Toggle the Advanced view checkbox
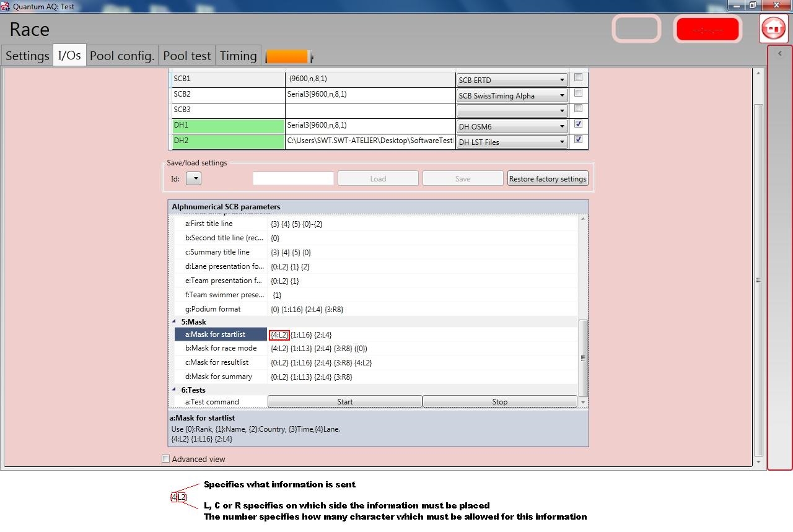This screenshot has height=532, width=793. pos(165,459)
